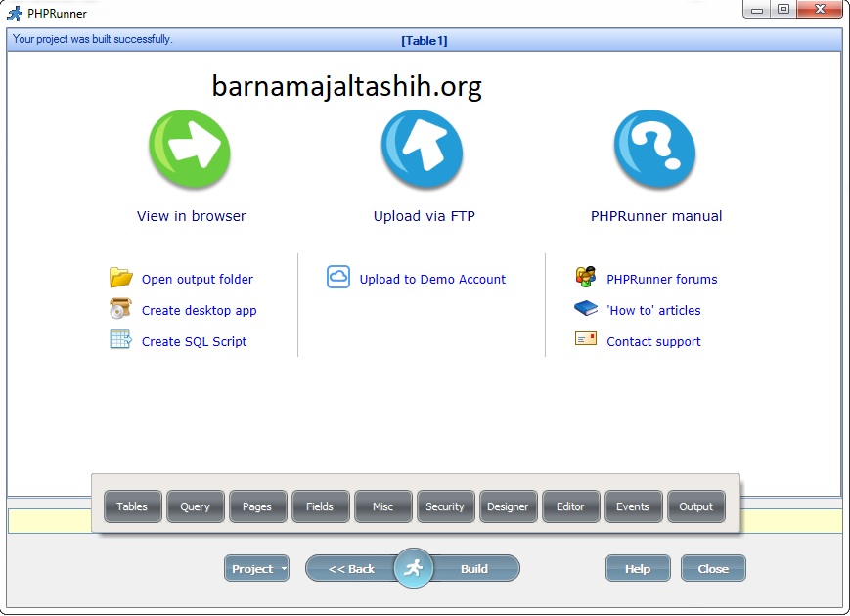Viewport: 850px width, 616px height.
Task: Click the Close button at bottom
Action: 713,568
